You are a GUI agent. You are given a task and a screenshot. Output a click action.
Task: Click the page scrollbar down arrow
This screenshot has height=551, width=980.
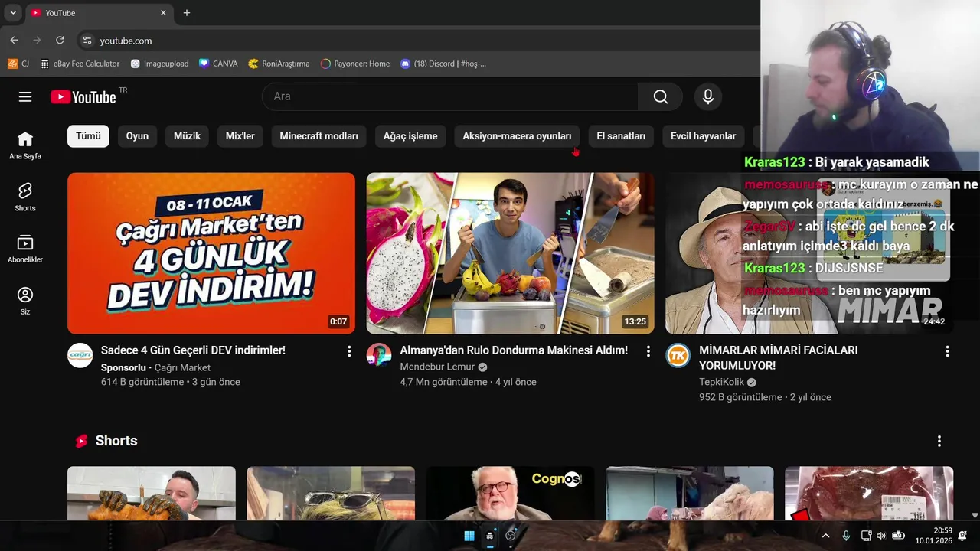point(975,516)
